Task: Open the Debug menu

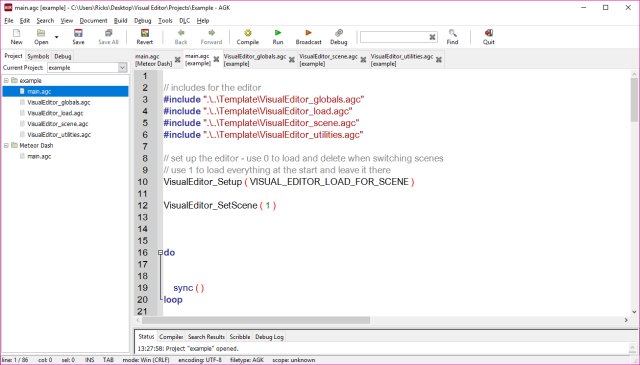Action: click(x=142, y=20)
